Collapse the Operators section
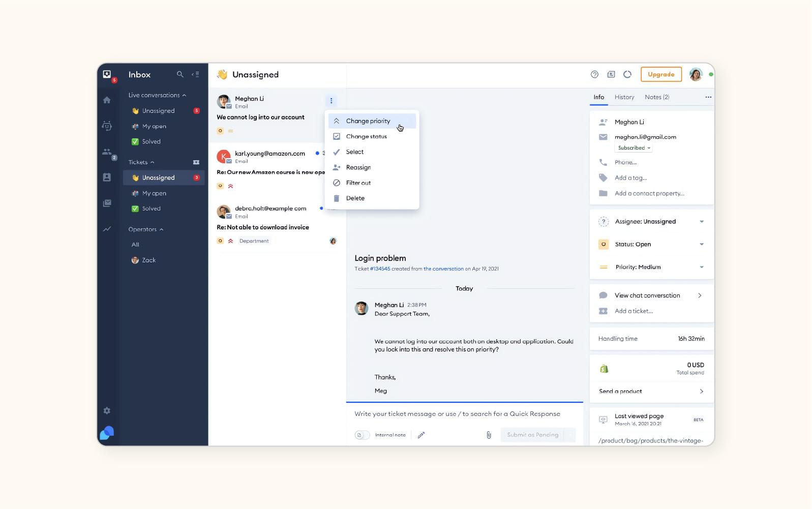 pos(161,229)
